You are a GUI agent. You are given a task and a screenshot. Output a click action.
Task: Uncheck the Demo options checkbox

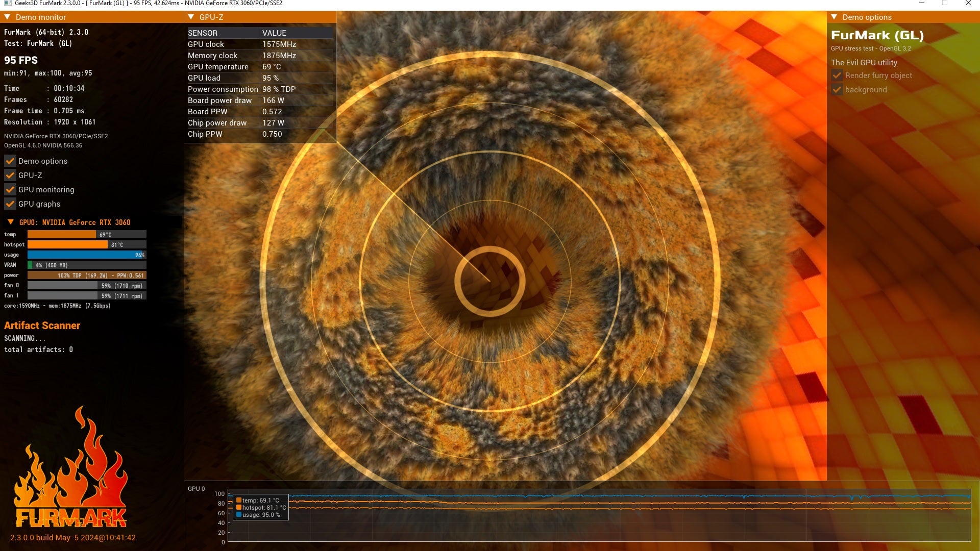[10, 161]
